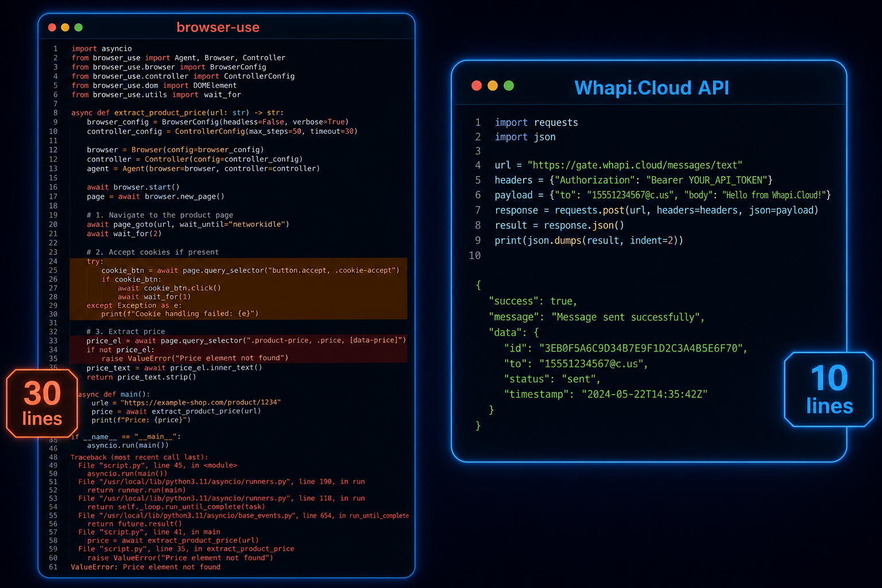Click "async def extract_product_price" definition line
Viewport: 882px width, 588px height.
tap(177, 113)
